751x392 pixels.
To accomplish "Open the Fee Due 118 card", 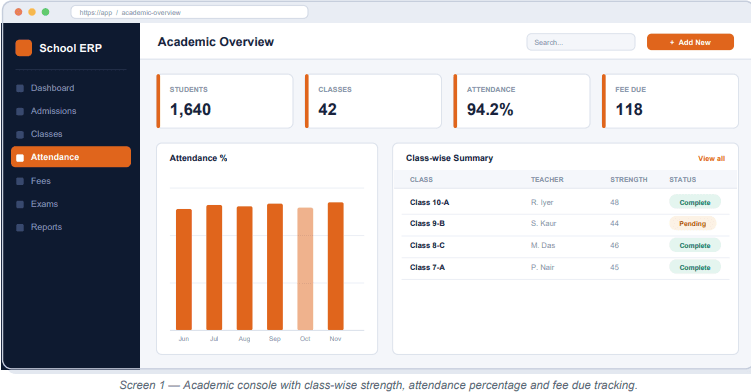I will pyautogui.click(x=670, y=101).
